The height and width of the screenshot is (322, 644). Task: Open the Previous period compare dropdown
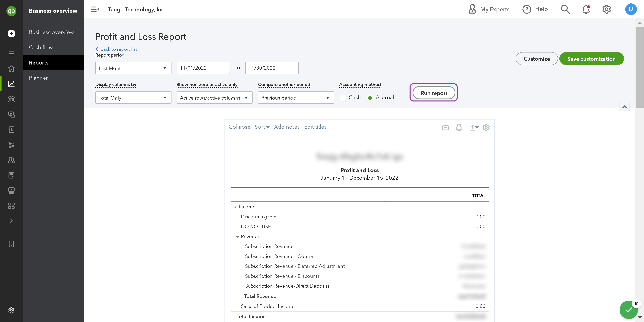tap(296, 98)
